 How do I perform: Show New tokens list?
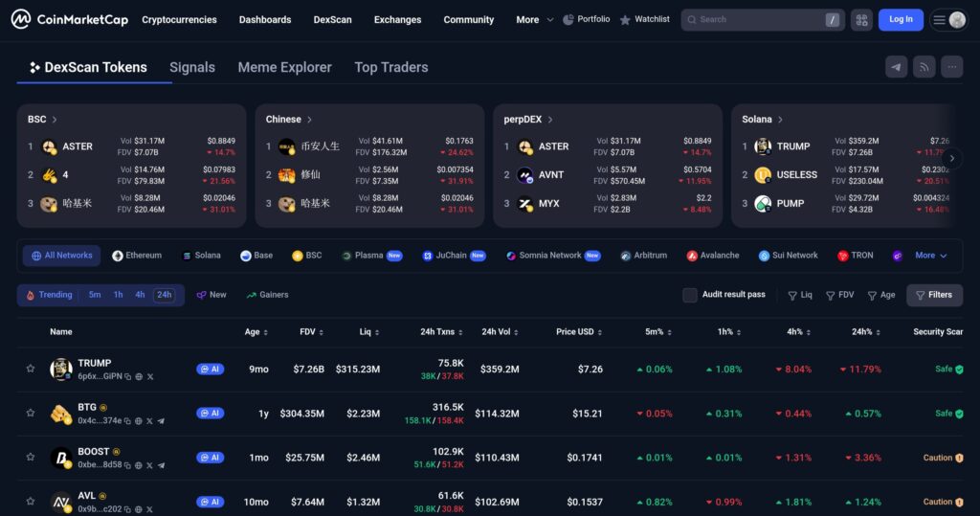pos(212,295)
